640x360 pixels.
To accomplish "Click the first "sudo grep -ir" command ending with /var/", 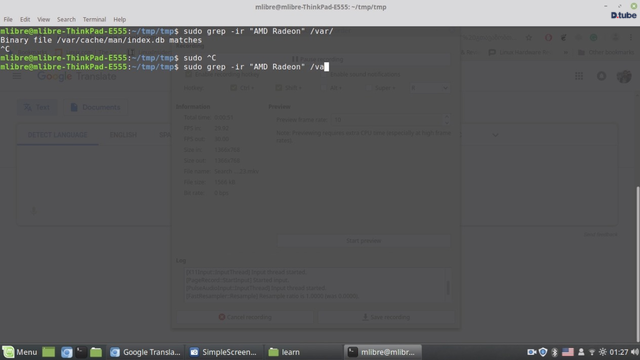I will [258, 31].
